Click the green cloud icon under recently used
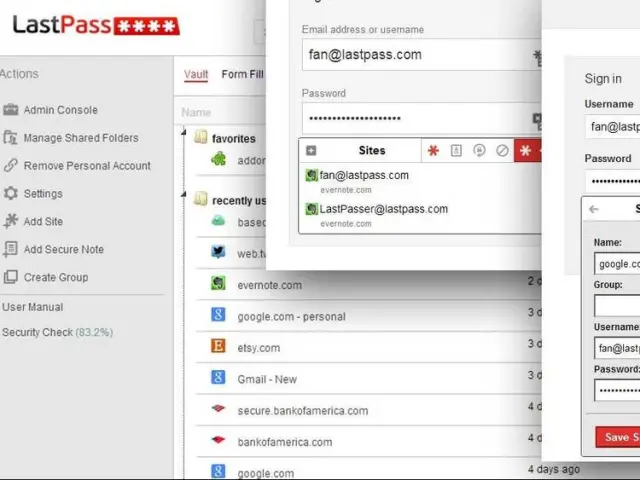The image size is (640, 480). point(218,221)
